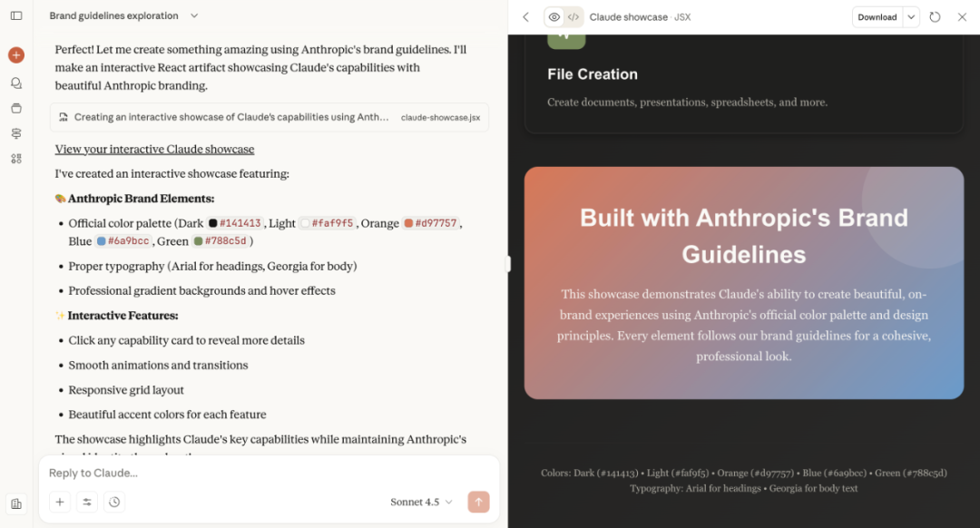Expand the Download options arrow
Viewport: 980px width, 528px height.
click(911, 17)
